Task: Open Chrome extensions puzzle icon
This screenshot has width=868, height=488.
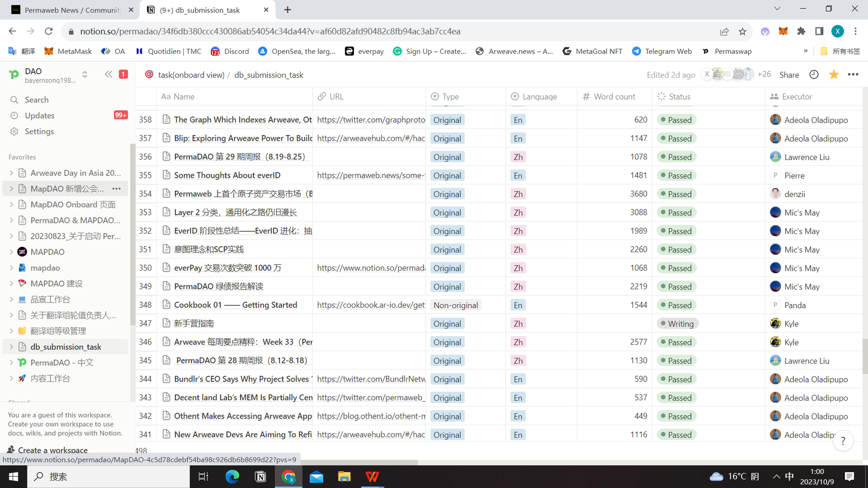Action: (801, 31)
